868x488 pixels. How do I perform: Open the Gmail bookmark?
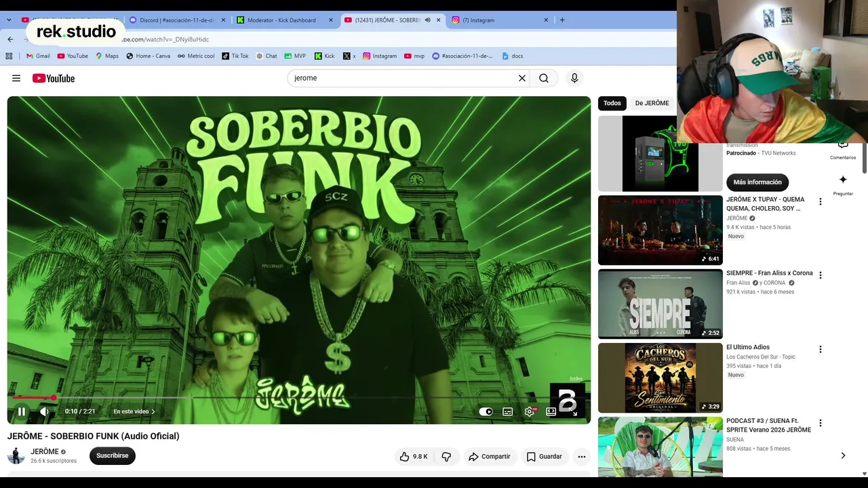point(38,56)
